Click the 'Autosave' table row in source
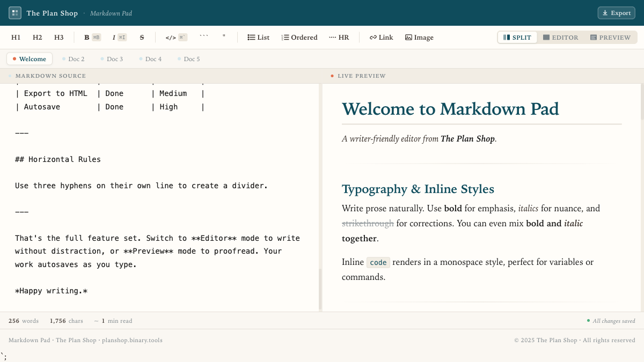644x362 pixels. [110, 107]
